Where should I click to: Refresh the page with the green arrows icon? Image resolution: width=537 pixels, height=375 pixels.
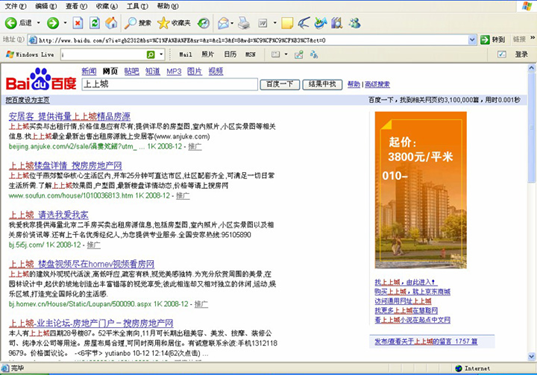point(95,23)
